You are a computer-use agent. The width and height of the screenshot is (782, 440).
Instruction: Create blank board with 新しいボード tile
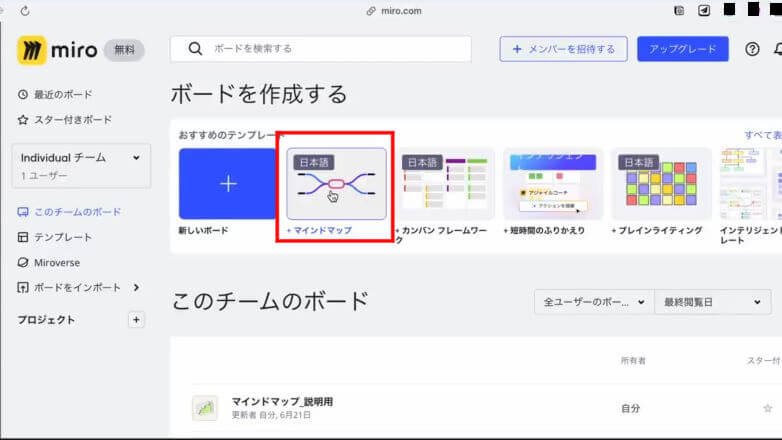[227, 184]
